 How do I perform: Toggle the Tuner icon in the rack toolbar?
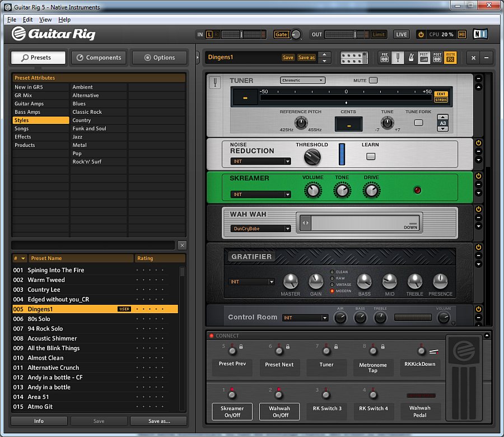[397, 57]
